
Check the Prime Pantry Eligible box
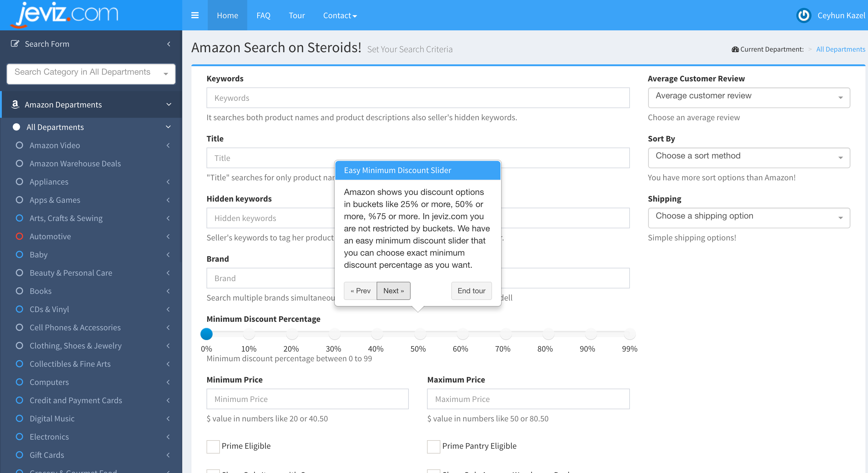tap(433, 446)
